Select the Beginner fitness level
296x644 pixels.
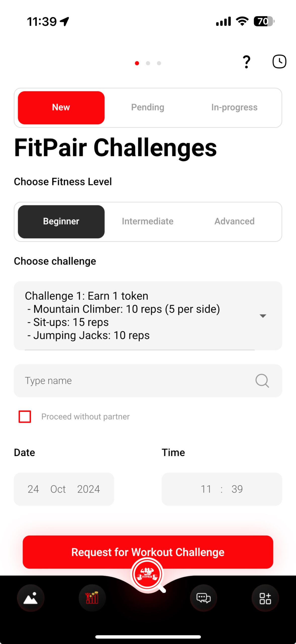pyautogui.click(x=61, y=222)
